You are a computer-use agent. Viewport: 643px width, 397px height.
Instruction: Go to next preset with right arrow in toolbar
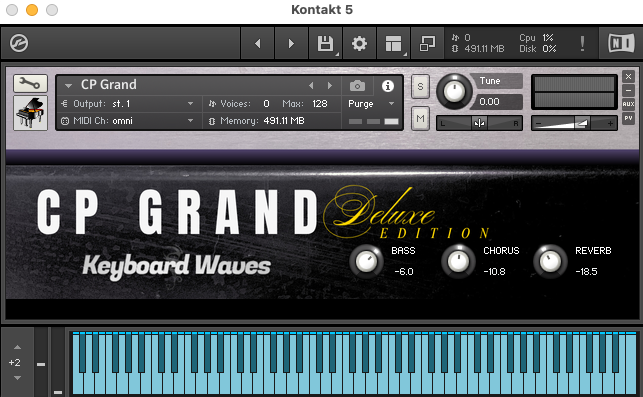pos(291,43)
